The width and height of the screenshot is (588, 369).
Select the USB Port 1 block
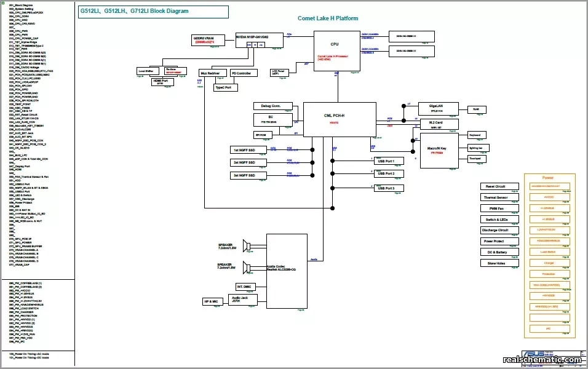(x=387, y=161)
